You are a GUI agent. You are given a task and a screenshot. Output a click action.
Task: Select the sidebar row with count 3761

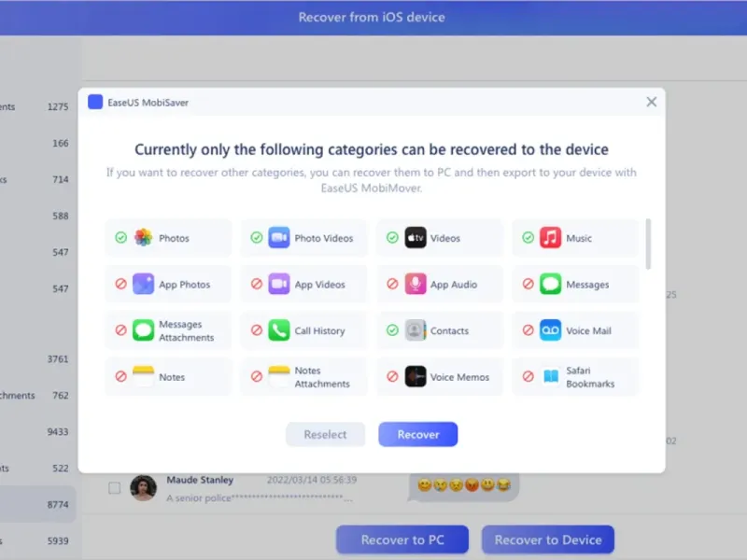[x=38, y=358]
